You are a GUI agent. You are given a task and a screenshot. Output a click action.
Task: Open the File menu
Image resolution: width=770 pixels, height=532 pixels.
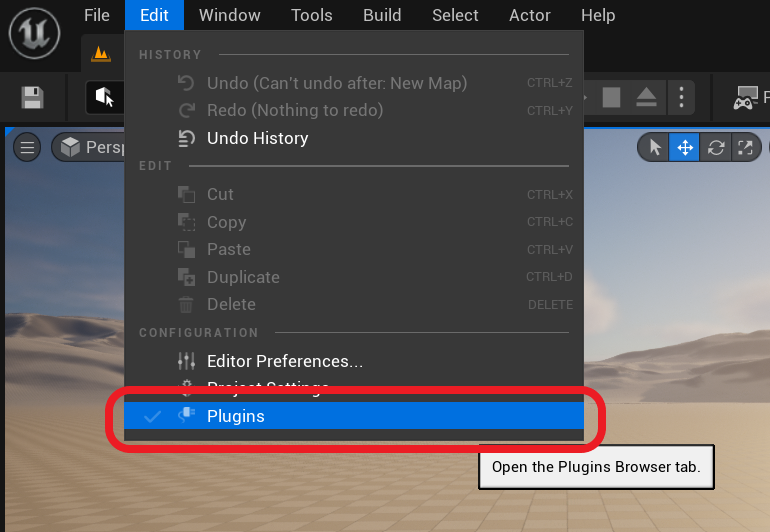point(97,15)
